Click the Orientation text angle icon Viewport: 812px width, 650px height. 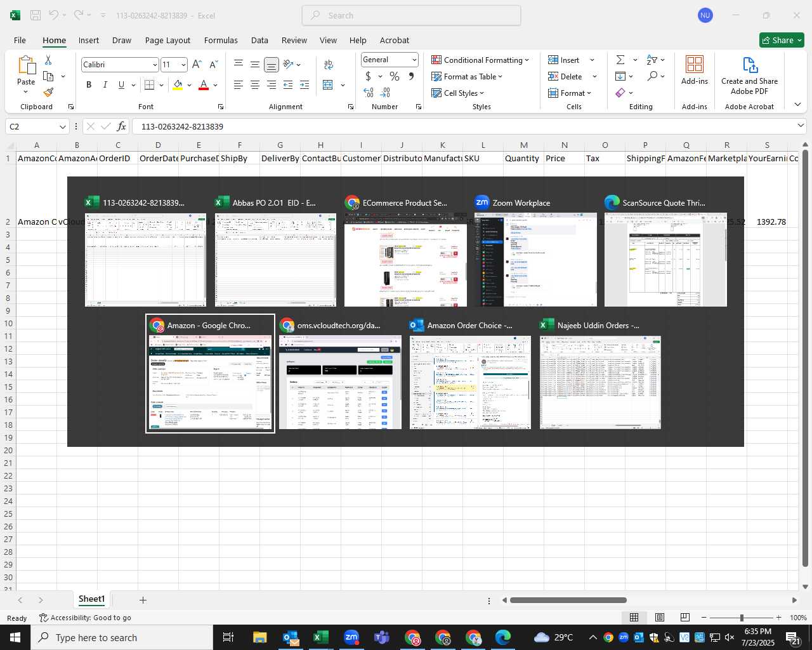pyautogui.click(x=289, y=64)
